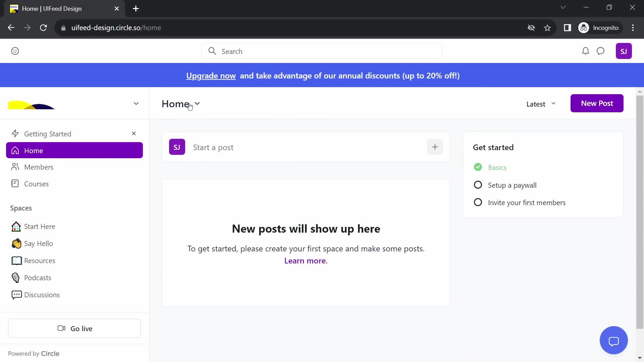Click the New Post button

[597, 103]
